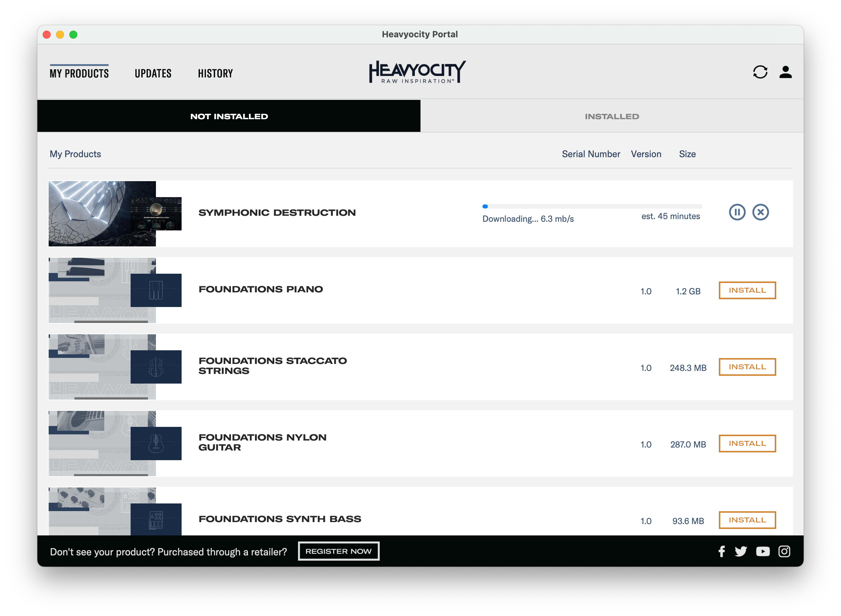This screenshot has height=616, width=841.
Task: Click the Foundations Staccato Strings version 1.0
Action: pyautogui.click(x=646, y=368)
